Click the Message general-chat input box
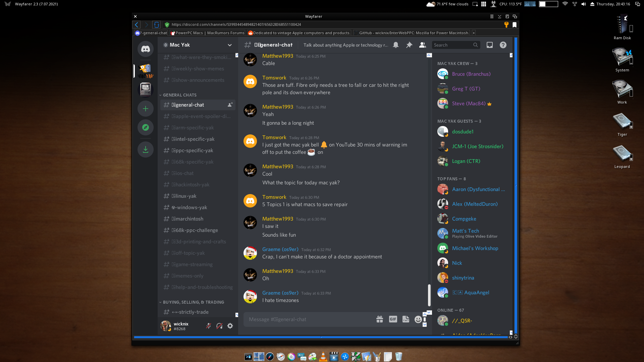 (309, 319)
